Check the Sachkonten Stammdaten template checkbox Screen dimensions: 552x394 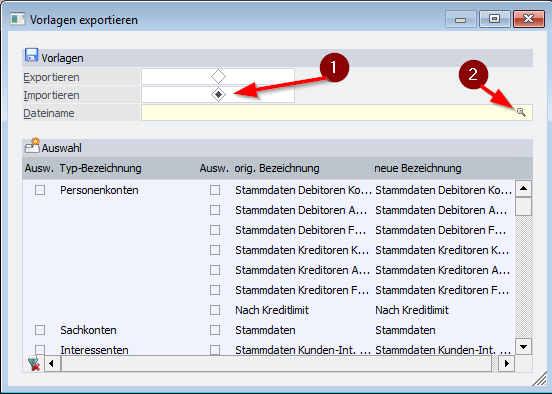tap(215, 330)
